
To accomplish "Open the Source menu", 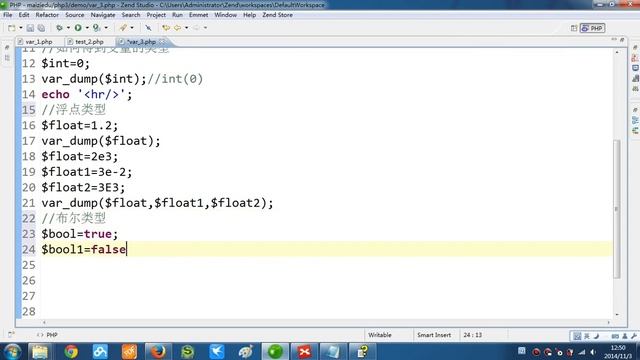I will [75, 15].
